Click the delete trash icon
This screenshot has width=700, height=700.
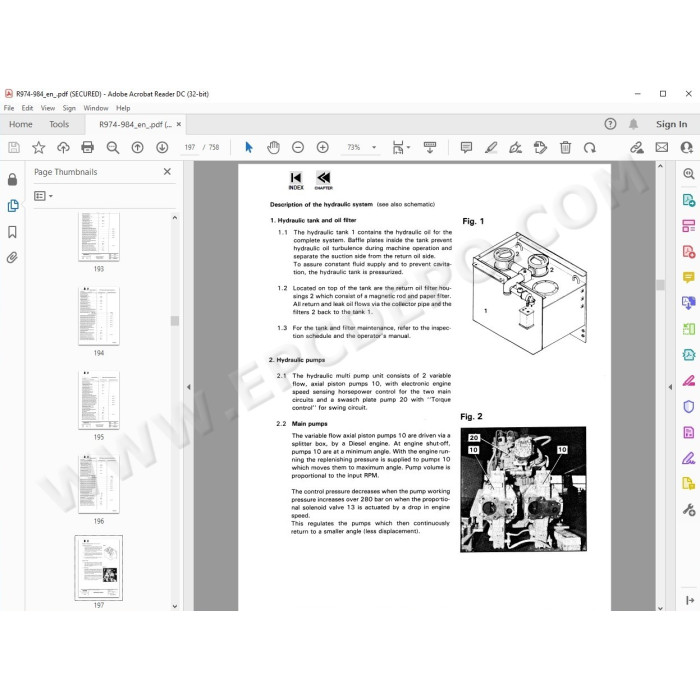click(x=565, y=147)
